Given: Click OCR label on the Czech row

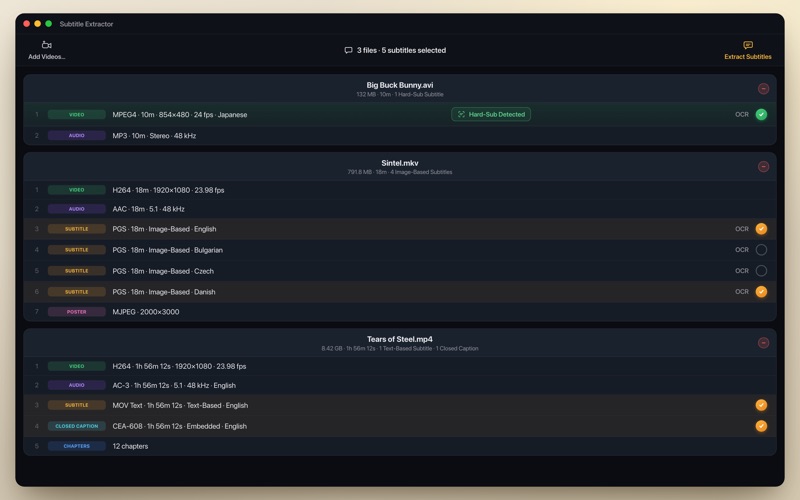Looking at the screenshot, I should pos(742,270).
